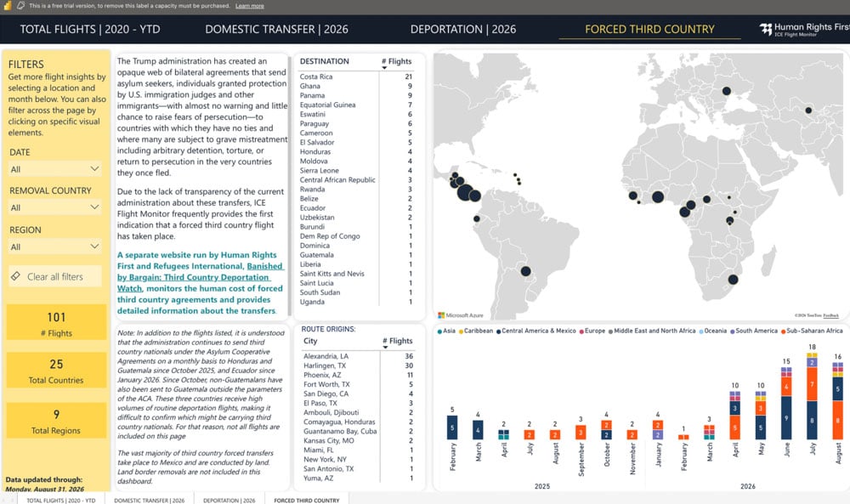The image size is (850, 504).
Task: Select the Central African Republic row
Action: click(356, 180)
